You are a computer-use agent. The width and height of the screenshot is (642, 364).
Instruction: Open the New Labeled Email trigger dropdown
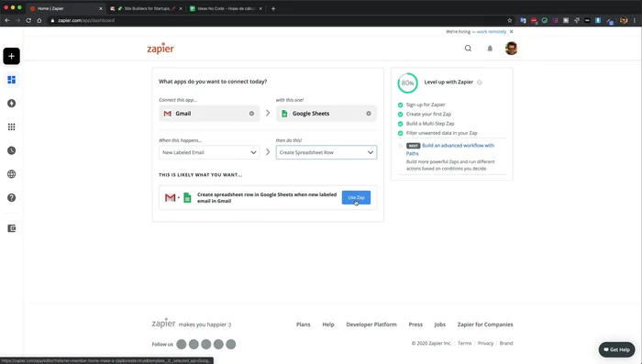tap(209, 152)
